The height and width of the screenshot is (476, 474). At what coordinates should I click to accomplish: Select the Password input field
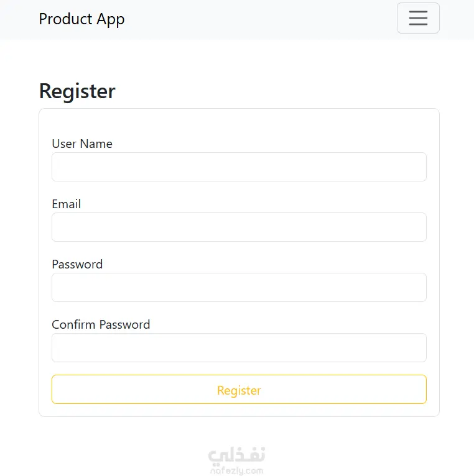pos(239,288)
